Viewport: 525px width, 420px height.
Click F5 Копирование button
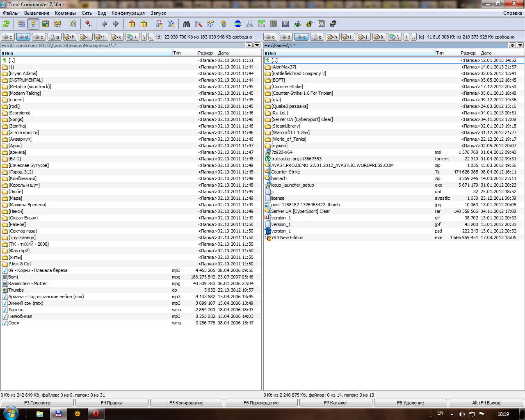[x=186, y=403]
